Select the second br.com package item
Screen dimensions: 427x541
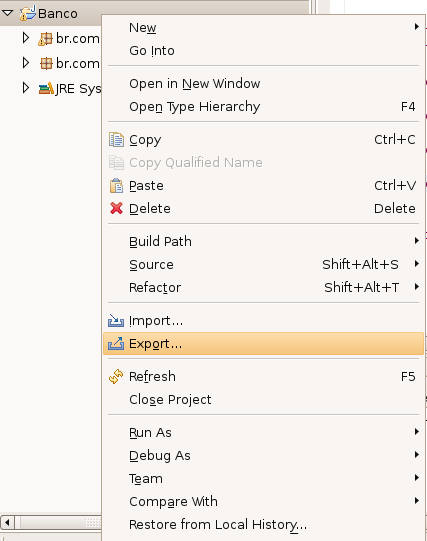click(x=70, y=63)
